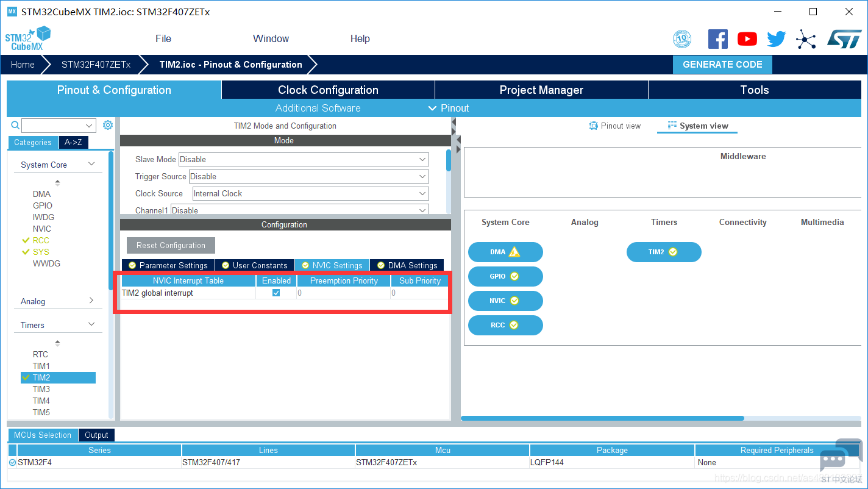Click the status icon beside STM32F4 series row
The height and width of the screenshot is (489, 868).
pos(13,463)
